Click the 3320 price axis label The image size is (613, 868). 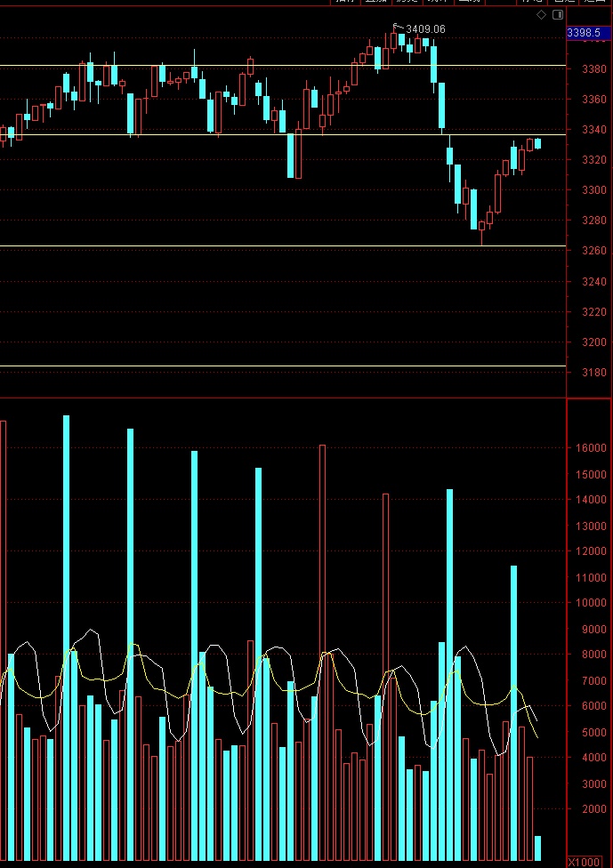594,160
